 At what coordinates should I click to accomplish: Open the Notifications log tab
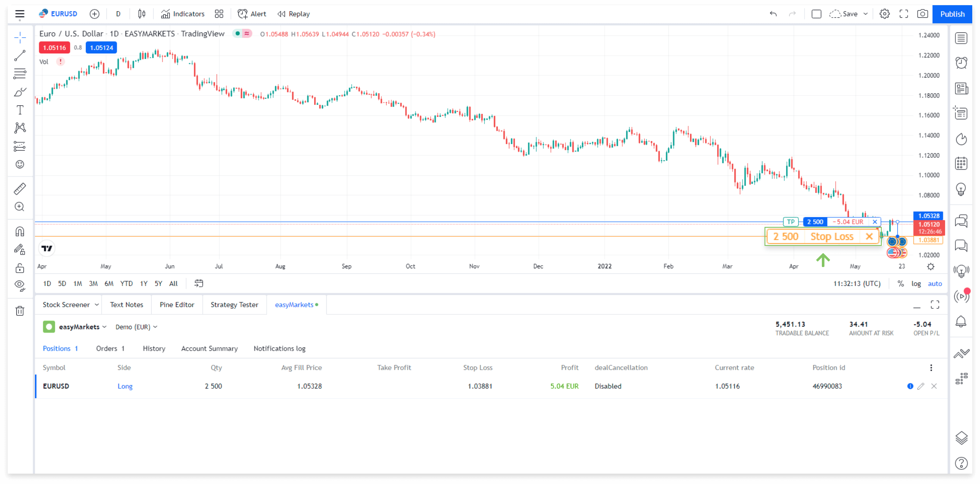tap(279, 349)
